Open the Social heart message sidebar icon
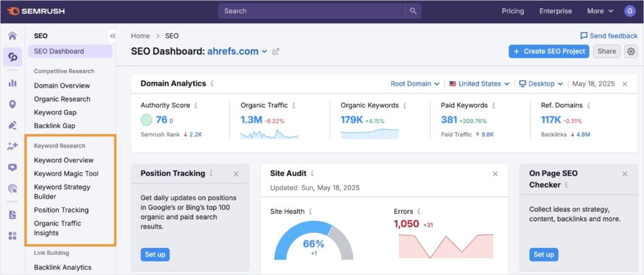This screenshot has height=275, width=644. 13,167
